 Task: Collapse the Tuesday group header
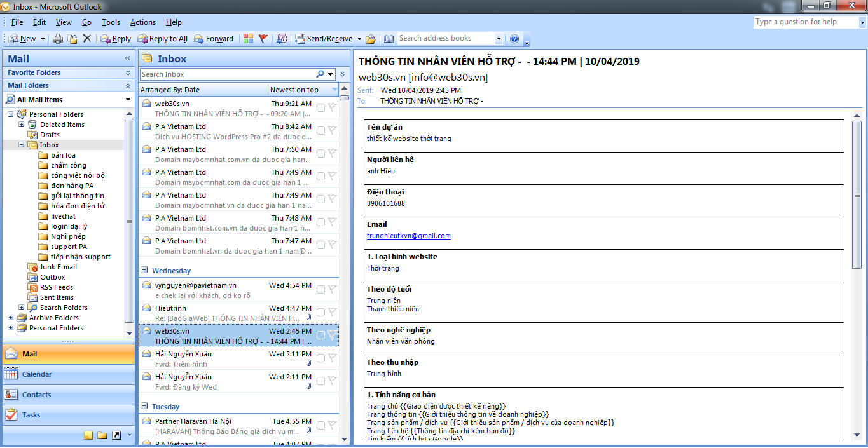tap(144, 407)
